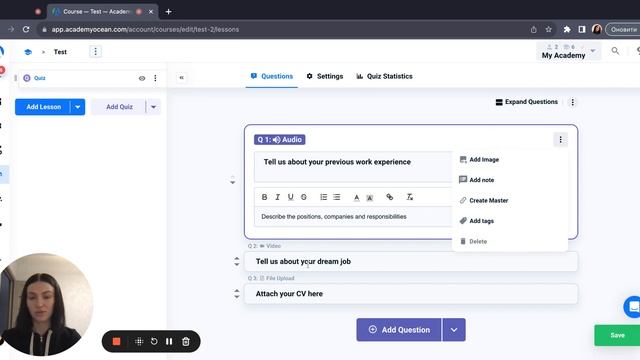Pause the screen recording

pos(169,341)
